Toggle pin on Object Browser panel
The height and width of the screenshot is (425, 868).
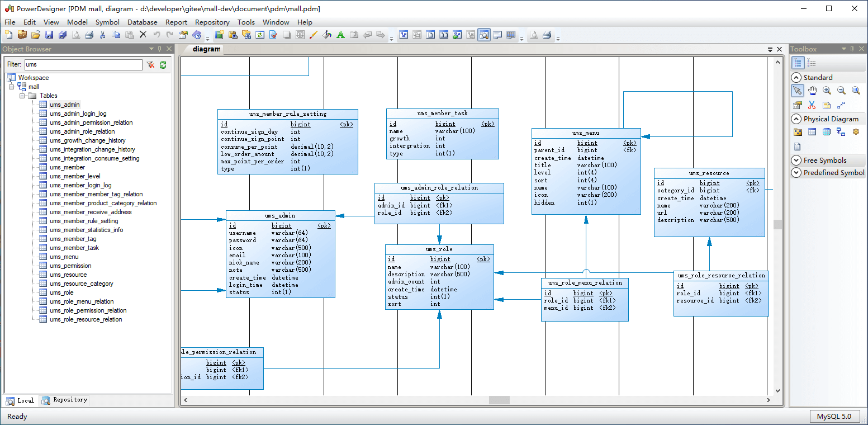tap(160, 49)
